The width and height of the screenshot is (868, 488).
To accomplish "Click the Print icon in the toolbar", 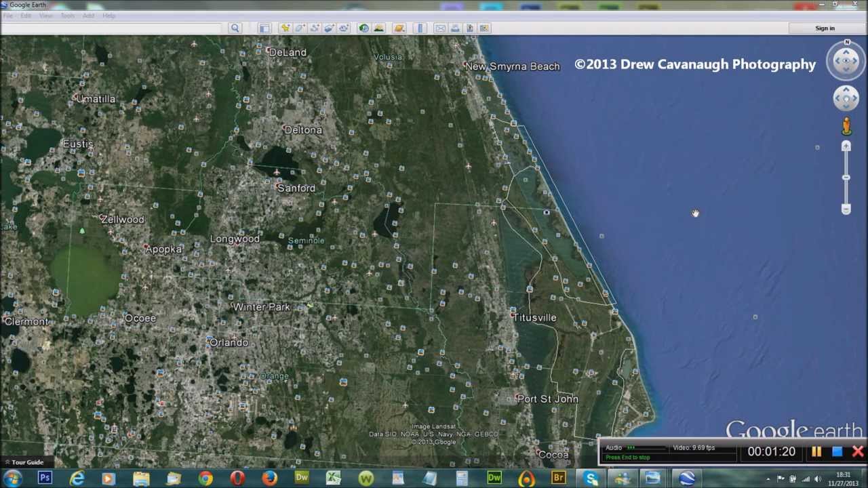I will [455, 28].
